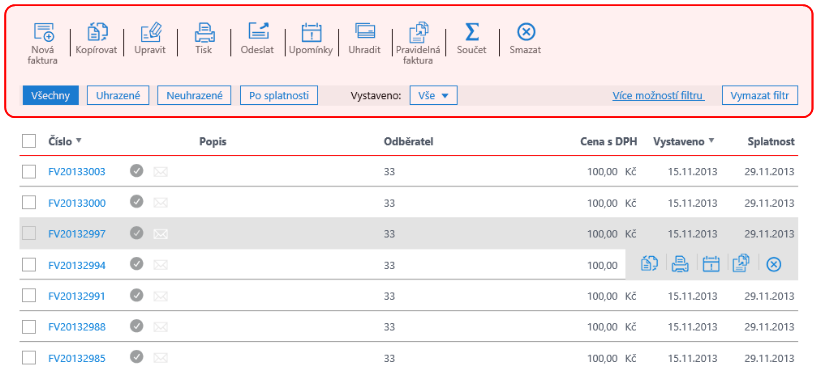This screenshot has width=817, height=377.
Task: Send invoice via Odeslat icon
Action: click(x=257, y=32)
